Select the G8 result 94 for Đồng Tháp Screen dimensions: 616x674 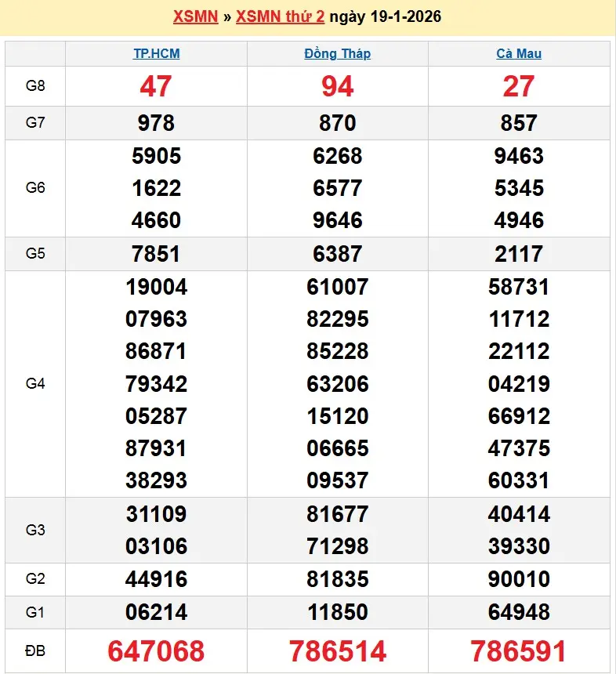337,86
